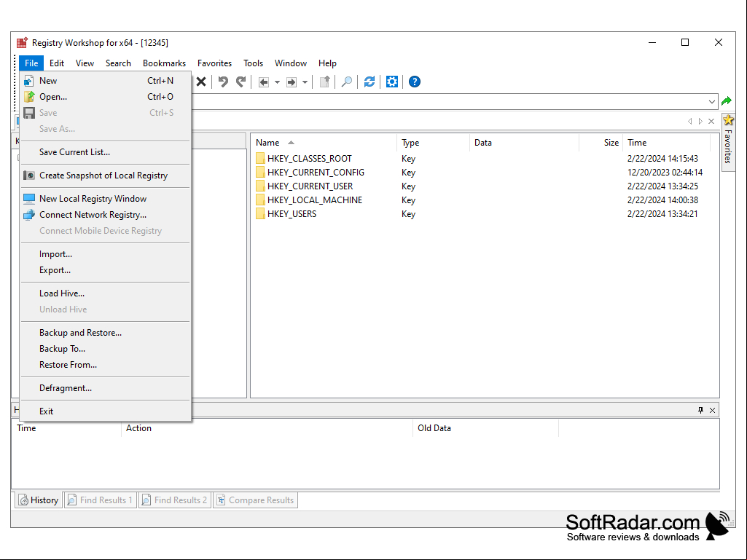Open the Window menu
This screenshot has width=747, height=560.
[x=291, y=63]
